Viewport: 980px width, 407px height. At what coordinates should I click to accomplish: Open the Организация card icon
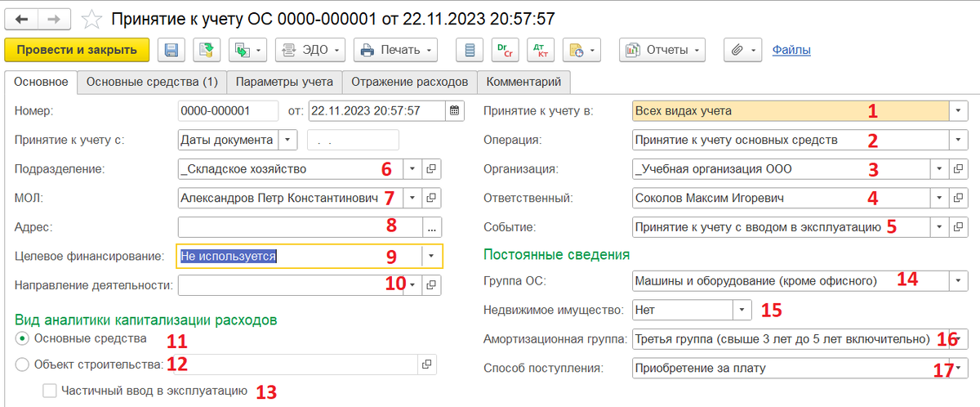959,169
